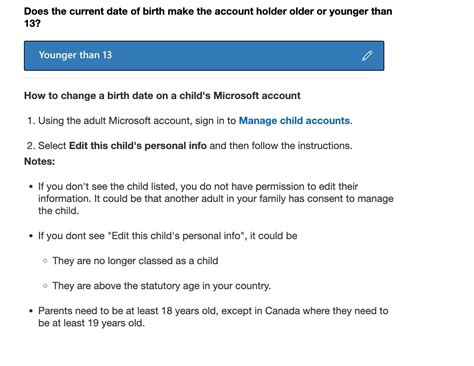Open the Manage child accounts link
474x366 pixels.
point(295,120)
